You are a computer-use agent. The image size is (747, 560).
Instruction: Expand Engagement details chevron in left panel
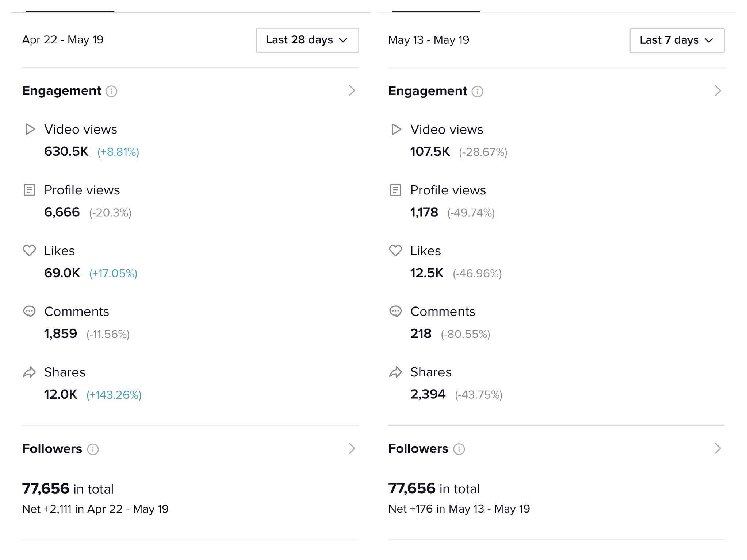click(x=352, y=90)
